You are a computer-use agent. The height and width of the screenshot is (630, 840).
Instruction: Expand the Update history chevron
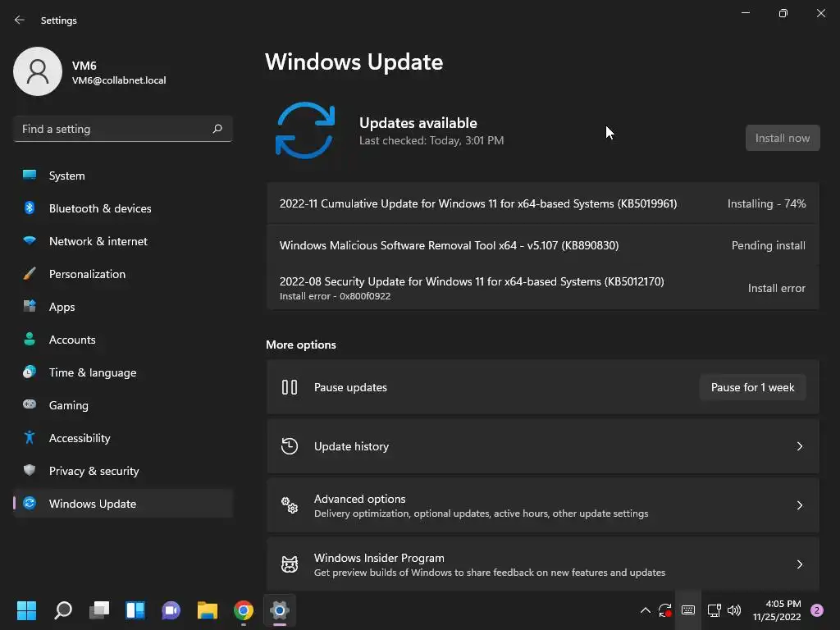point(799,446)
